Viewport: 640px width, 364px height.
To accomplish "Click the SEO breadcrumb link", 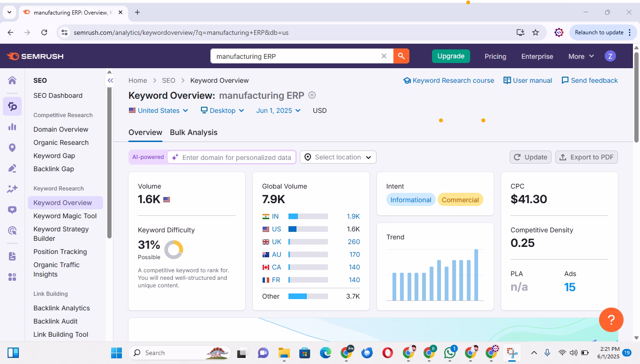I will pyautogui.click(x=168, y=80).
